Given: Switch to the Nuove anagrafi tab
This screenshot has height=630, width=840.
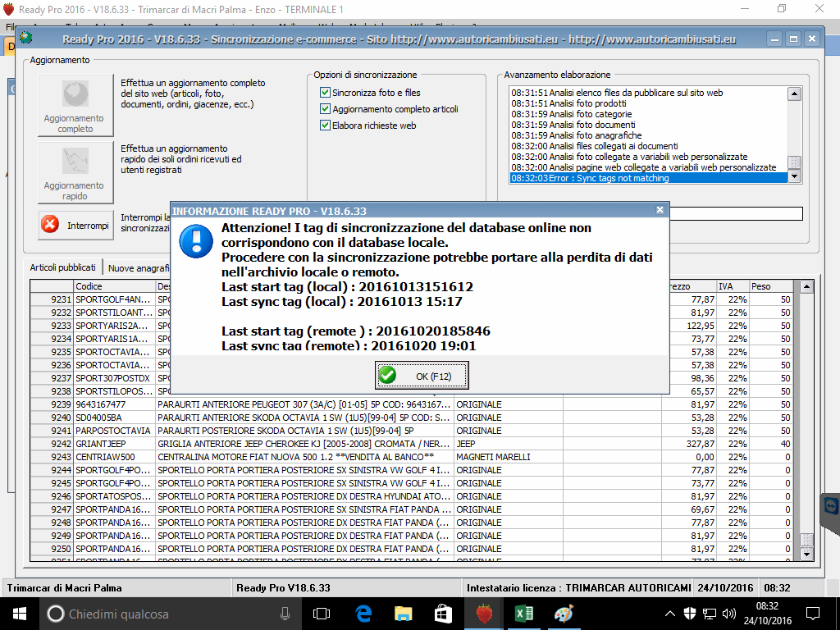Looking at the screenshot, I should click(138, 268).
